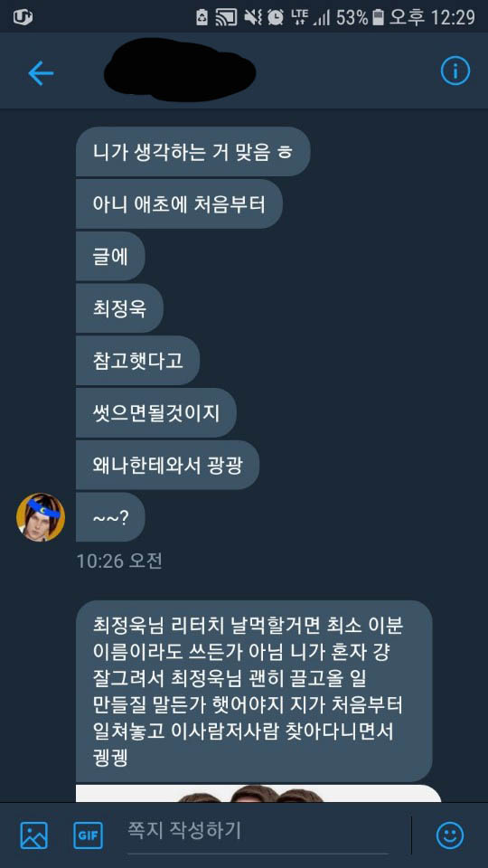The width and height of the screenshot is (488, 868).
Task: Tap the muted sound status icon
Action: coord(253,18)
